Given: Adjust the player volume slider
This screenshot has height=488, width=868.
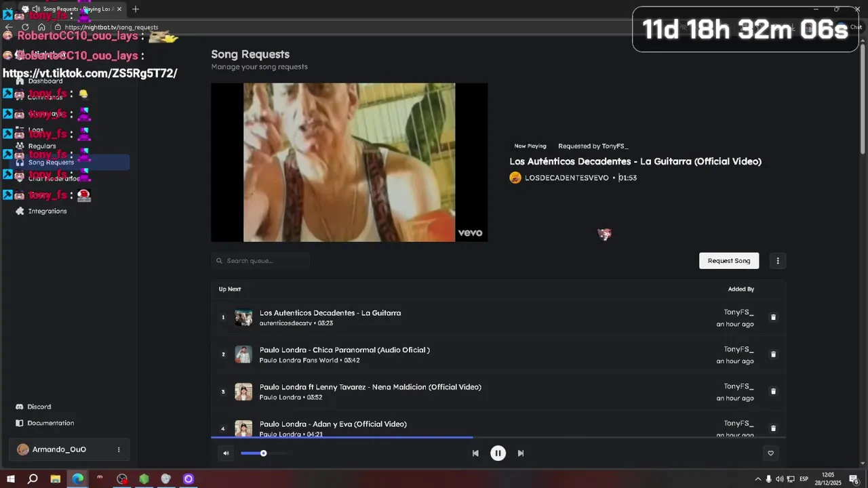Looking at the screenshot, I should coord(263,453).
